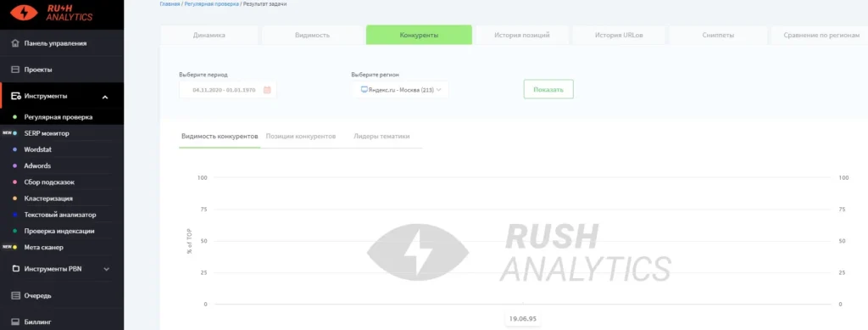The image size is (868, 330).
Task: Click the 19.06.95 chart date label
Action: 523,319
